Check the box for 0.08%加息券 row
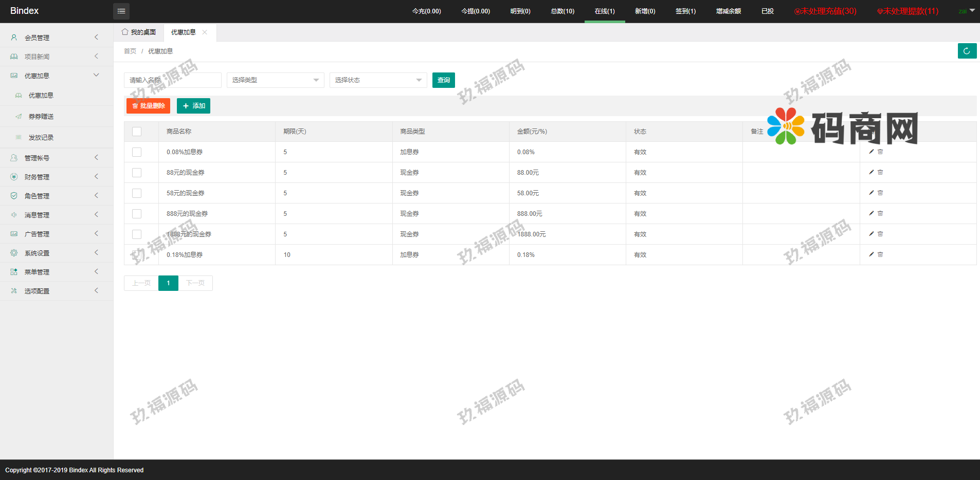This screenshot has width=980, height=480. tap(137, 152)
